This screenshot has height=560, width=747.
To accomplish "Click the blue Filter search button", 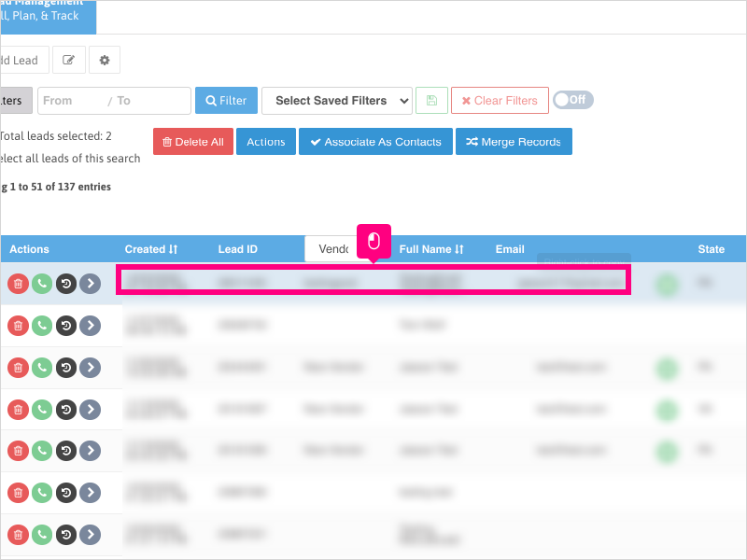I will (x=226, y=101).
